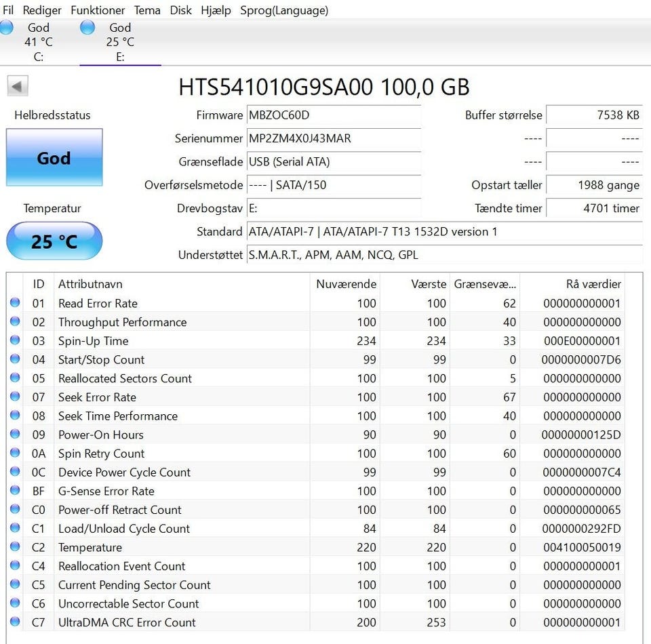The height and width of the screenshot is (644, 651).
Task: Click the Read Error Rate status dot
Action: tap(15, 303)
